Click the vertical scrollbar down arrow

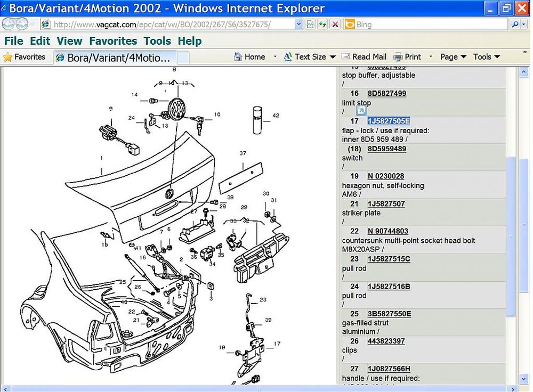[523, 379]
